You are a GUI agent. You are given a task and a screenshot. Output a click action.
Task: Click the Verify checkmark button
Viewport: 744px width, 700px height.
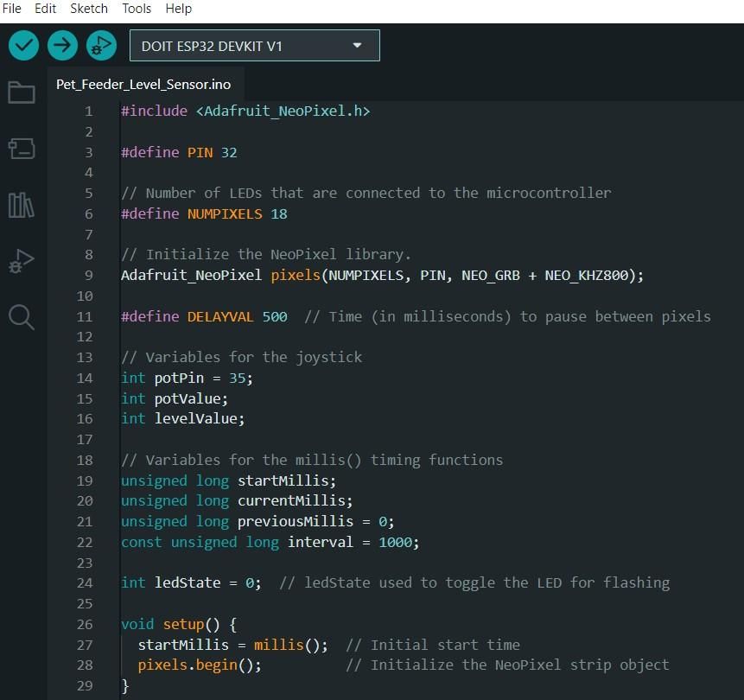(23, 46)
